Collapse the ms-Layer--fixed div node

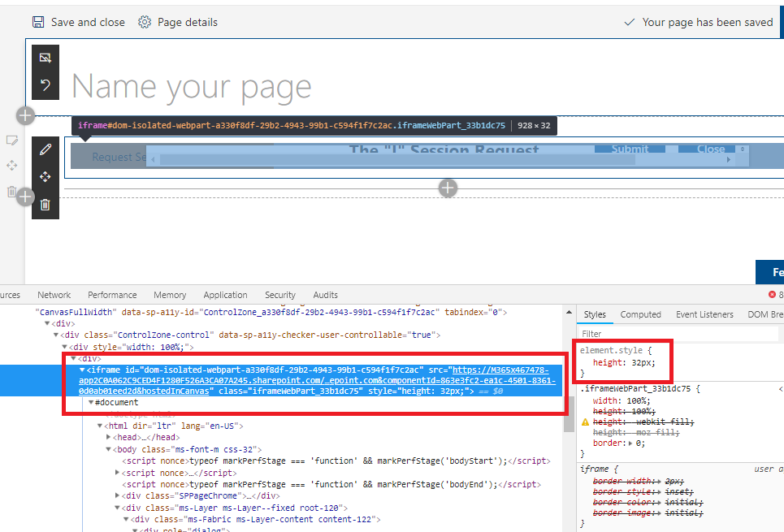[118, 508]
